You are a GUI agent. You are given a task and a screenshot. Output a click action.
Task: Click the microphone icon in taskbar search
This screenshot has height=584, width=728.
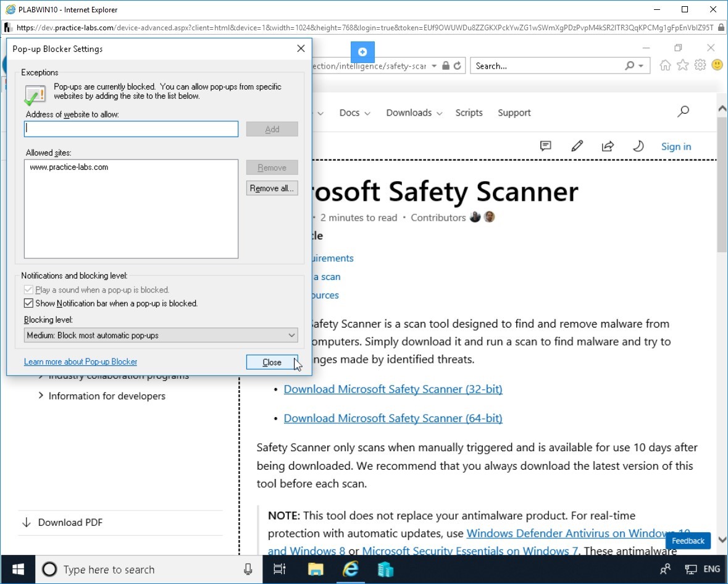[248, 569]
